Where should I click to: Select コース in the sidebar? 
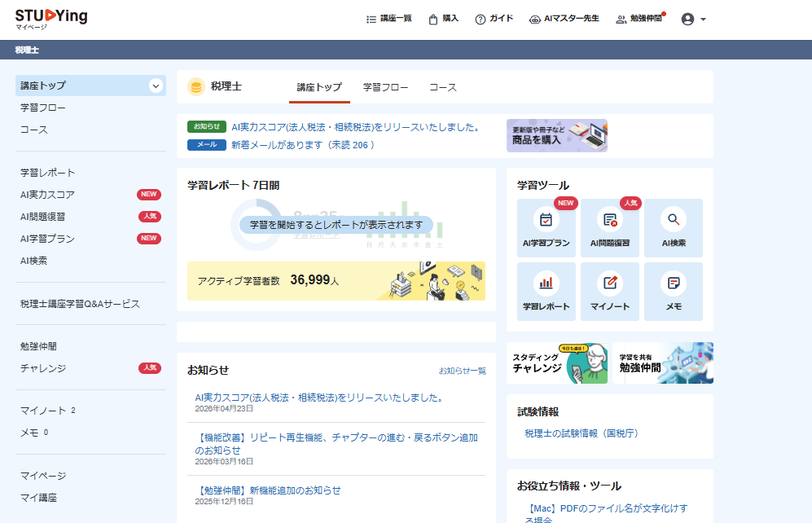[x=33, y=130]
